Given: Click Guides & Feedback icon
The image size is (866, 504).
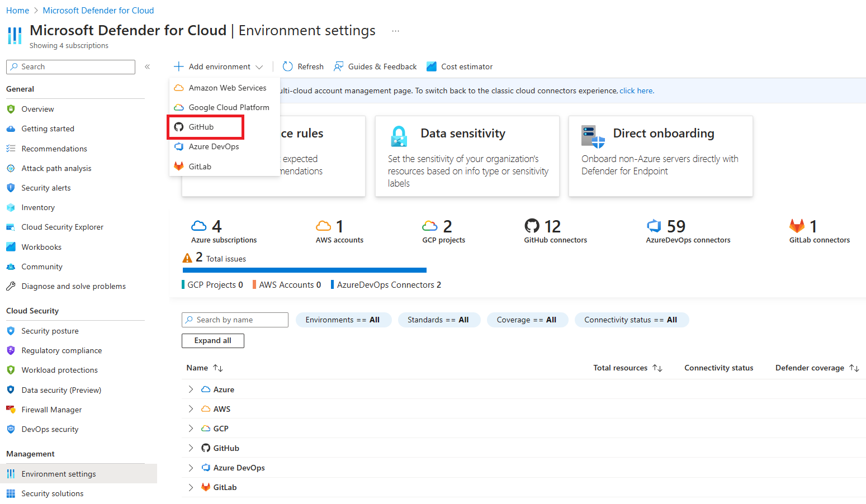Looking at the screenshot, I should click(x=339, y=66).
